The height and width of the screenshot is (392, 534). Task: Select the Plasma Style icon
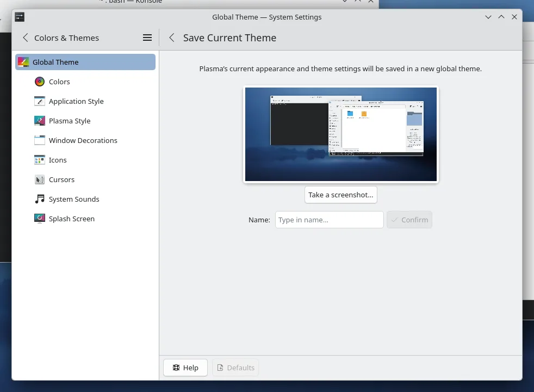(39, 121)
